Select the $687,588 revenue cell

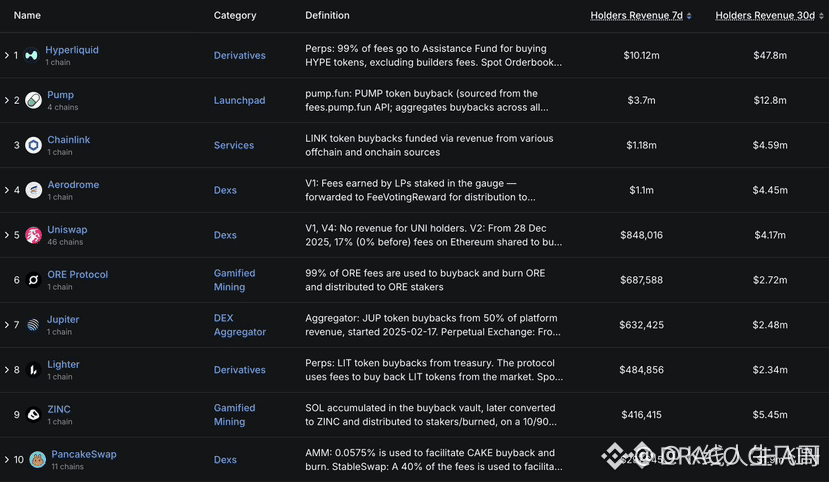click(641, 280)
